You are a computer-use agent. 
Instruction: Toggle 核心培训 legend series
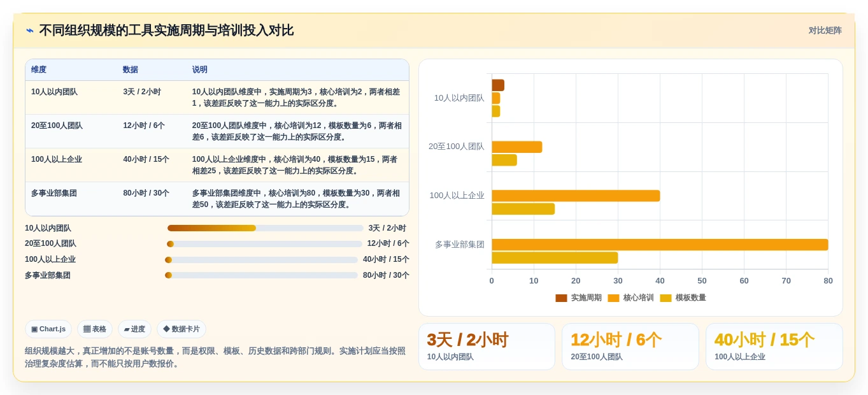[630, 298]
